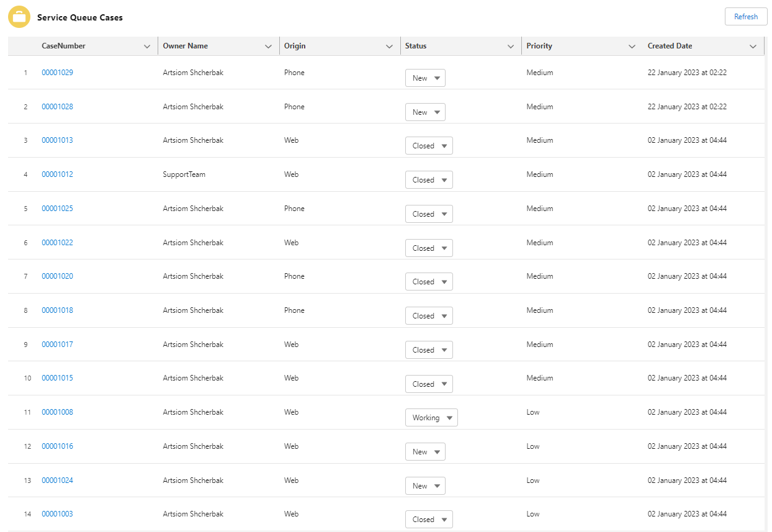The height and width of the screenshot is (532, 772).
Task: Open the Created Date column header menu
Action: pyautogui.click(x=753, y=45)
